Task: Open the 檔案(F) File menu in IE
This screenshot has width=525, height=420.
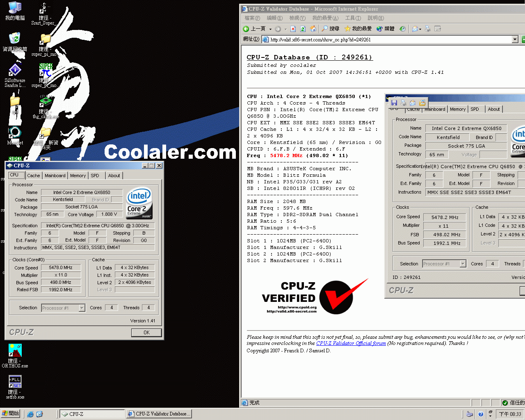Action: (252, 18)
